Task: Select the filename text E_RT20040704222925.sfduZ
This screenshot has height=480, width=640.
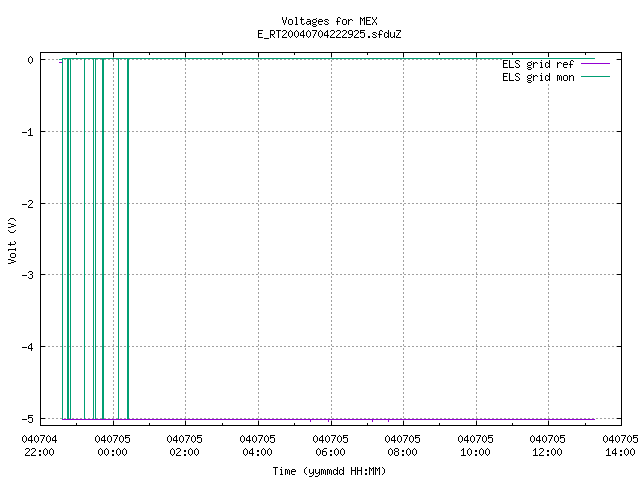Action: (329, 34)
